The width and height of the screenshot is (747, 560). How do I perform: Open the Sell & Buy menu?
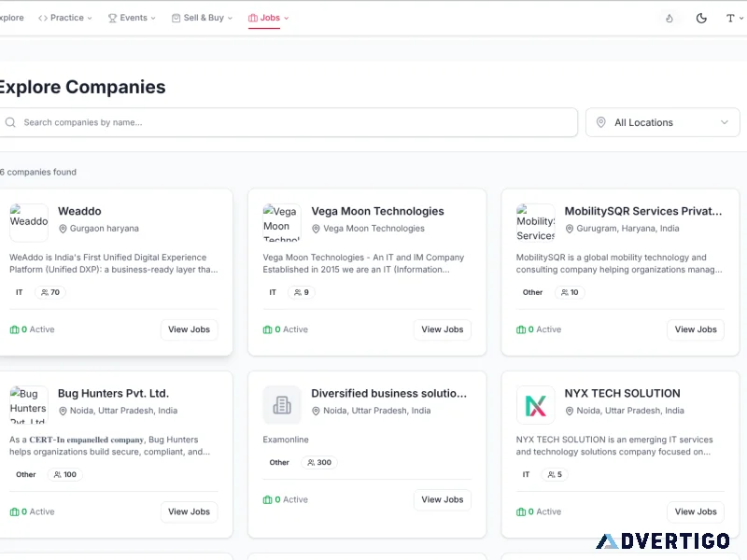pos(202,18)
